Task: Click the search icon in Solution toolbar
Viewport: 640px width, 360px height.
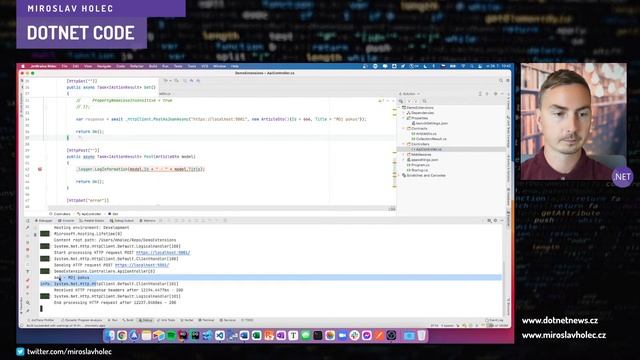Action: pos(425,101)
